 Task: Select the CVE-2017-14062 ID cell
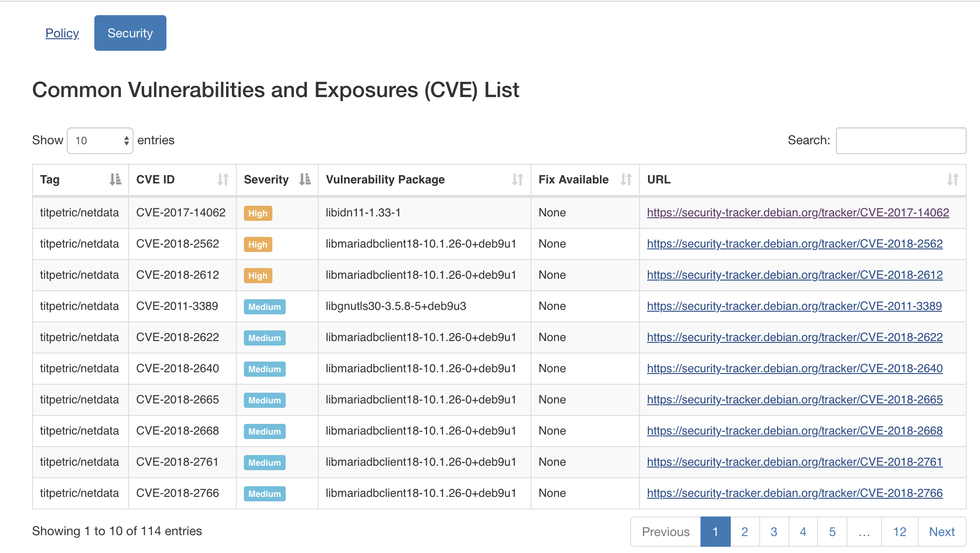pos(182,213)
